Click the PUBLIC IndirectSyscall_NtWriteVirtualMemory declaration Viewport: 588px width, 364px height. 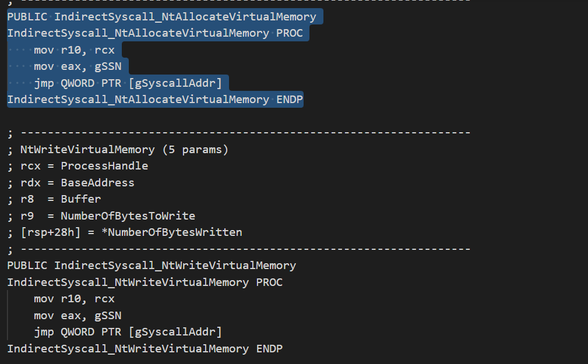tap(152, 266)
